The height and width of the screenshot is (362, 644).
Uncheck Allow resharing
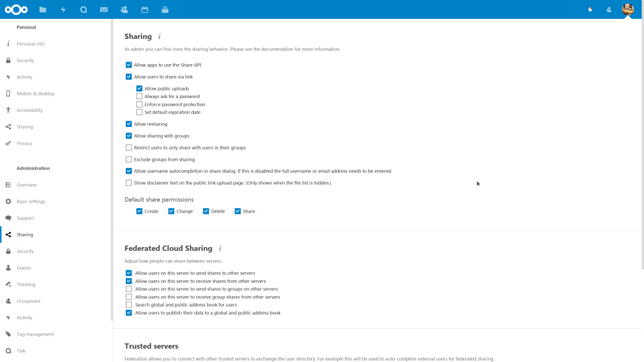coord(129,124)
